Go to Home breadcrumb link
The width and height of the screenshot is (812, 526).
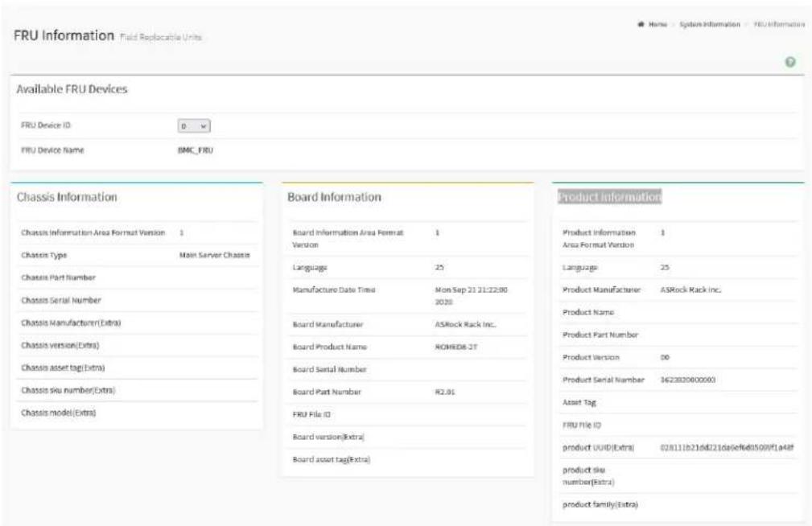point(657,24)
